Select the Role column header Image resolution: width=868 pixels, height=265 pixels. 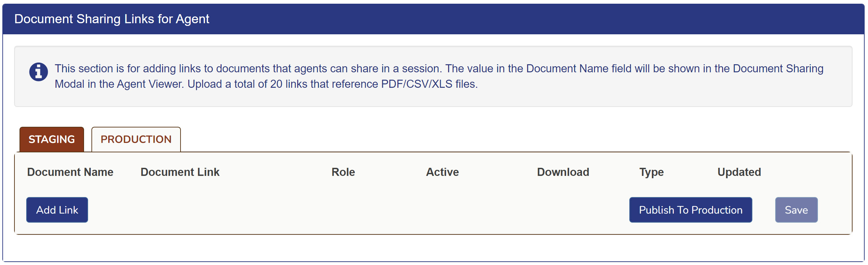[343, 172]
